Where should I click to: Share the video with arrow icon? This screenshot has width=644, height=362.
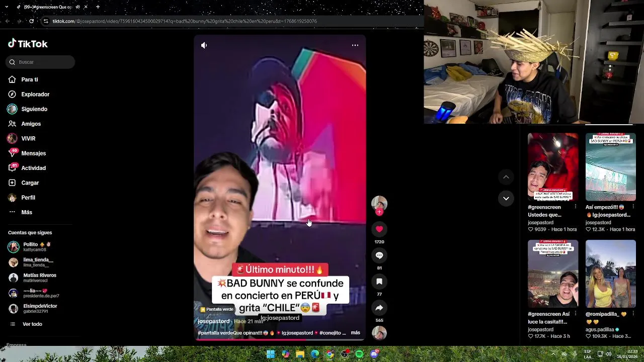pyautogui.click(x=379, y=308)
